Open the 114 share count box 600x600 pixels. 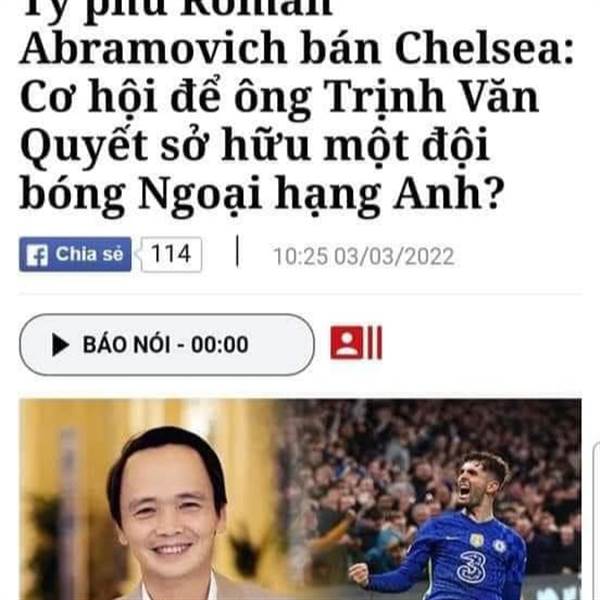(171, 254)
